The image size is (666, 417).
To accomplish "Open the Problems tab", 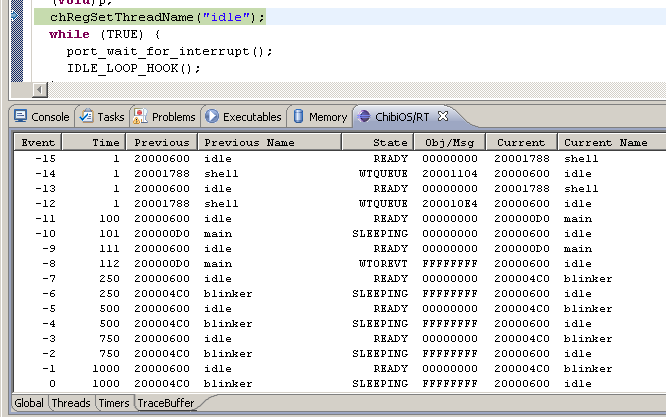I will (164, 116).
